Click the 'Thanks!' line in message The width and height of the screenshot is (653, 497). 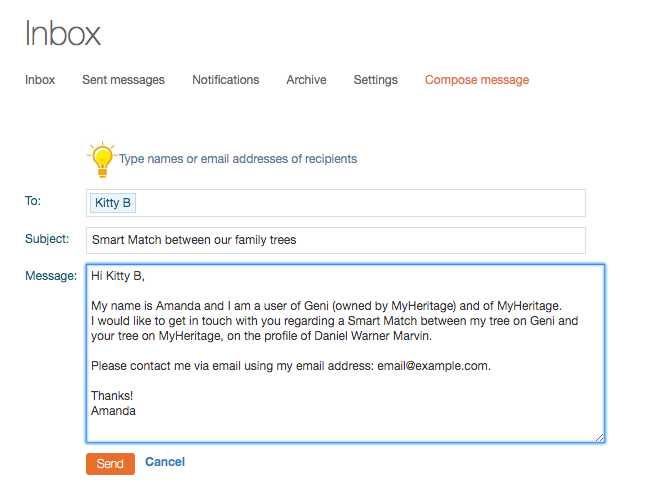(x=112, y=396)
